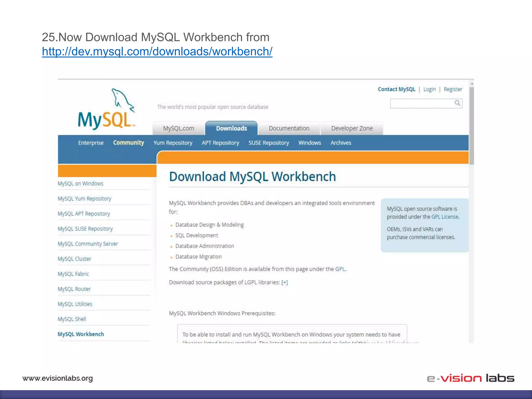Select the Downloads tab
Image resolution: width=532 pixels, height=399 pixels.
point(231,128)
